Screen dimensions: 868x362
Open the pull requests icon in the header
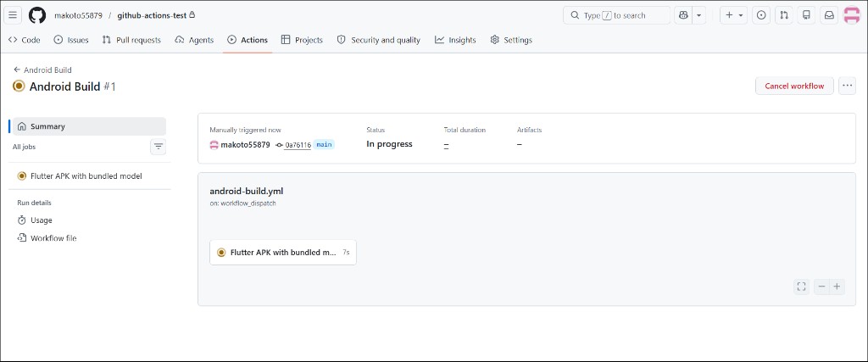click(x=784, y=15)
